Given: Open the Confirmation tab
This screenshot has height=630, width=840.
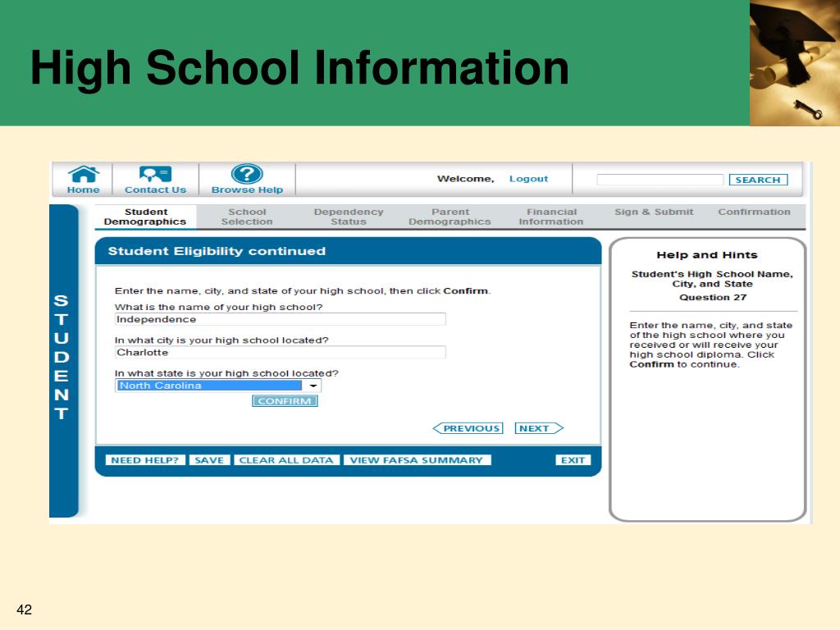Looking at the screenshot, I should coord(755,212).
